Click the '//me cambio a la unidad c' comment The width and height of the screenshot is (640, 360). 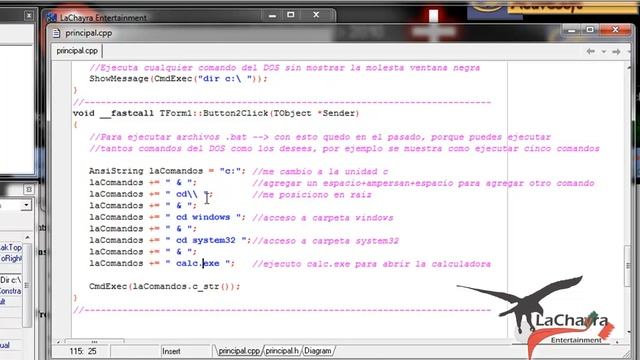click(x=320, y=171)
